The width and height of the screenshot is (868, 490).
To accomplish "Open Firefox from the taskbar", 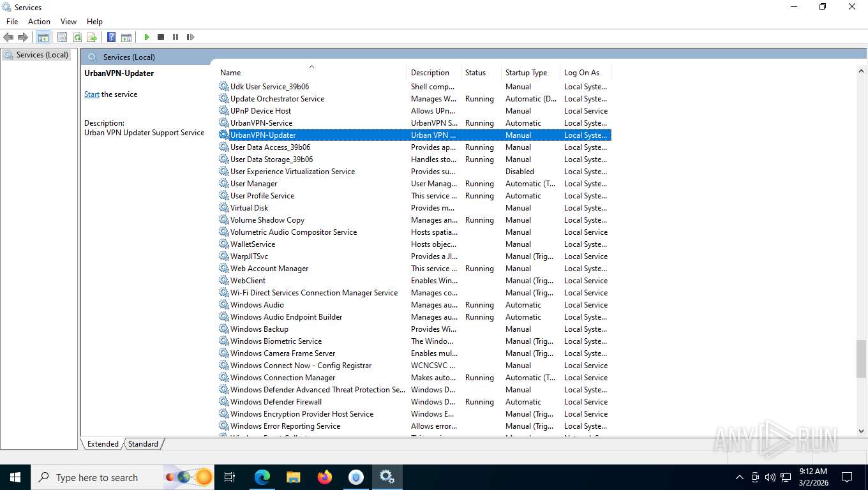I will pyautogui.click(x=325, y=477).
